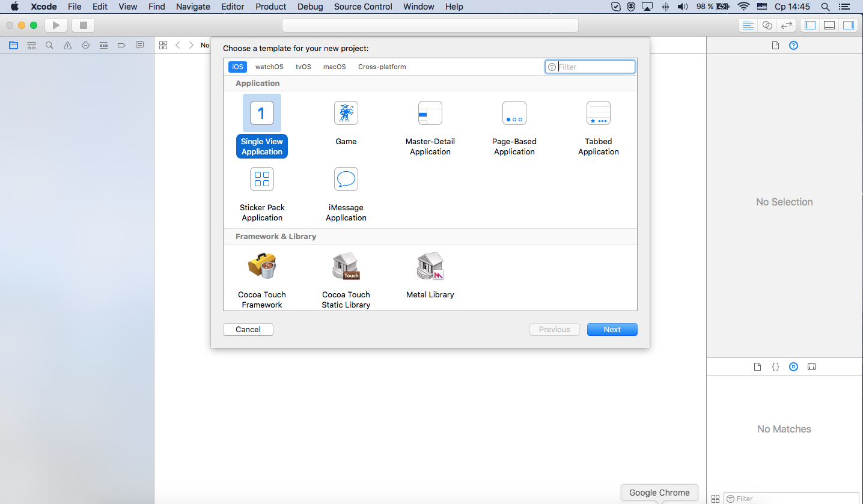This screenshot has height=504, width=863.
Task: Click the toolbar activity status field
Action: click(430, 25)
